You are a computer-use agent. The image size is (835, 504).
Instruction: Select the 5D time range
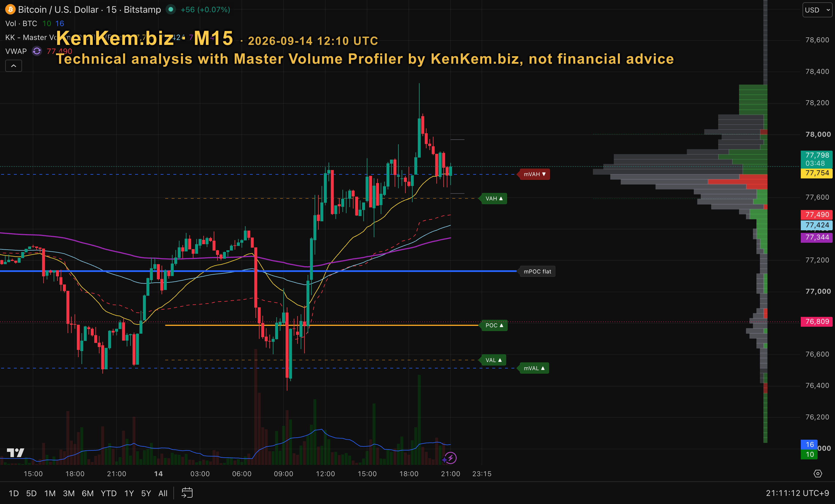(x=32, y=494)
